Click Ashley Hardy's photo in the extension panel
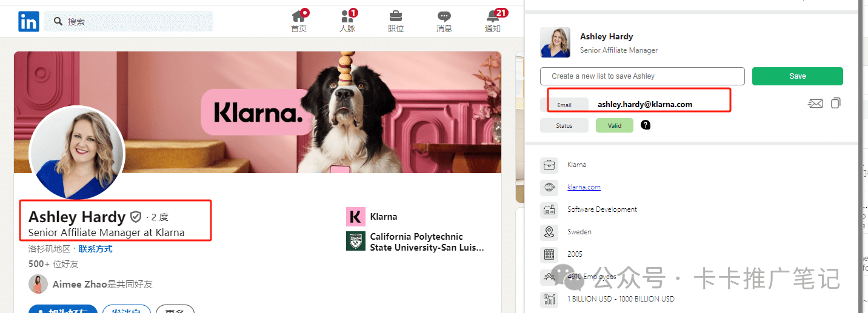 [555, 42]
